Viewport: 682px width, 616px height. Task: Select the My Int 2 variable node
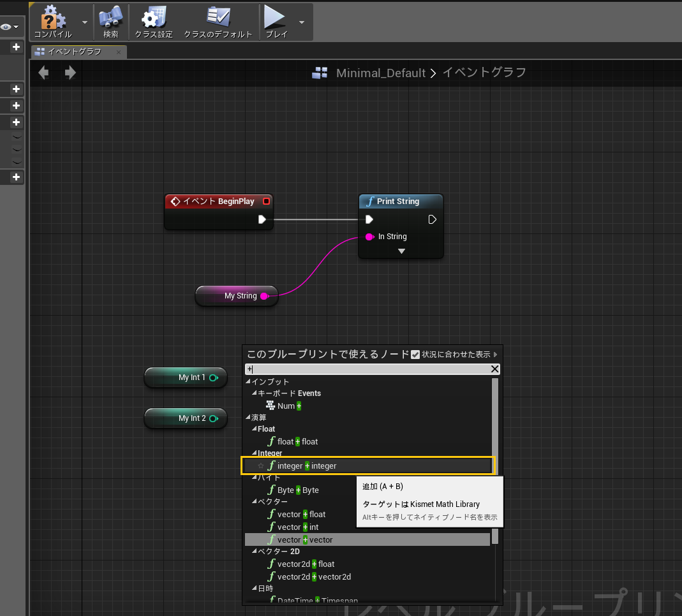click(x=185, y=418)
